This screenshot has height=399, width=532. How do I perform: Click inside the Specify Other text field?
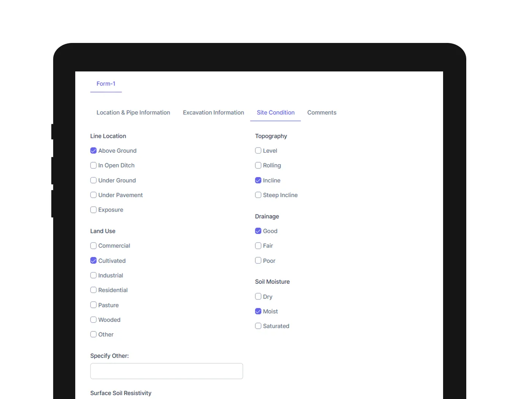tap(166, 371)
